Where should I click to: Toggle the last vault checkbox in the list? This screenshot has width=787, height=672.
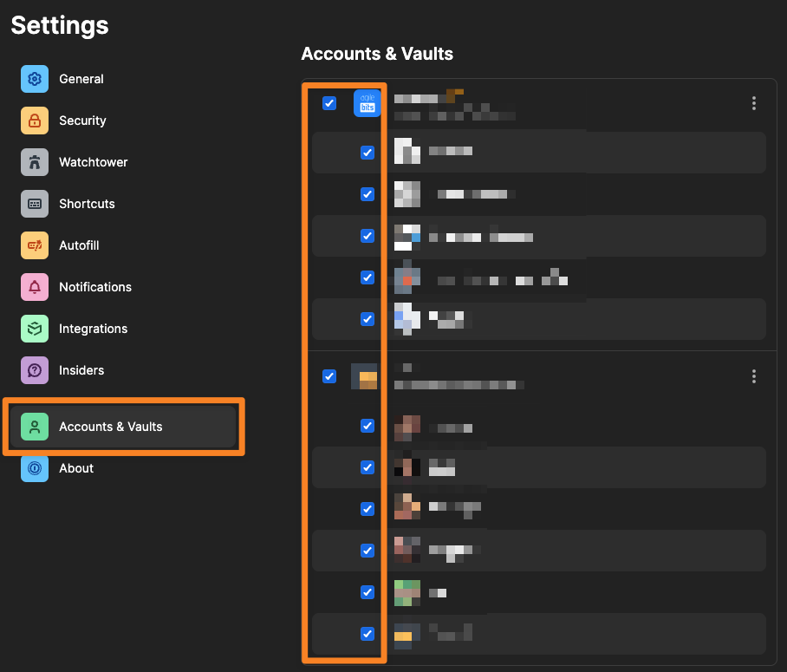(x=367, y=634)
